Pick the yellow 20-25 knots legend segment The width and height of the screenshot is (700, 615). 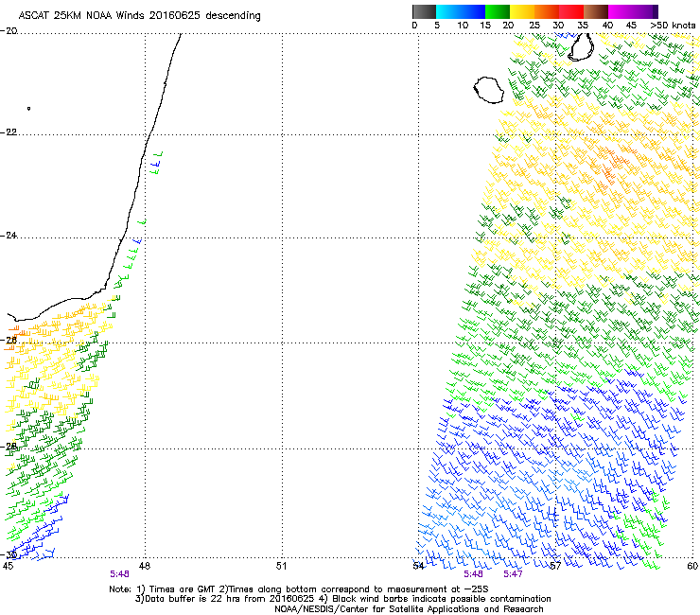(x=522, y=11)
